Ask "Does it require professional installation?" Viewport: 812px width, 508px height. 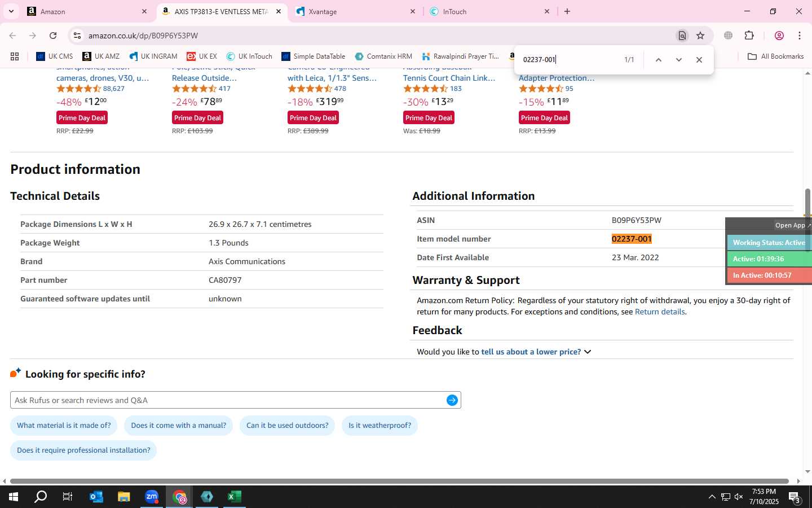pyautogui.click(x=83, y=450)
